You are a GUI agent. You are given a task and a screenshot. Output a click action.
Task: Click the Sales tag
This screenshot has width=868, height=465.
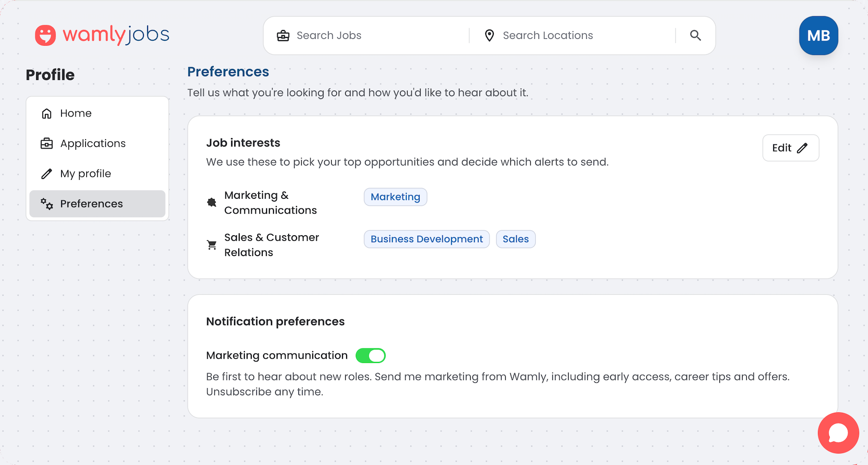pyautogui.click(x=516, y=239)
